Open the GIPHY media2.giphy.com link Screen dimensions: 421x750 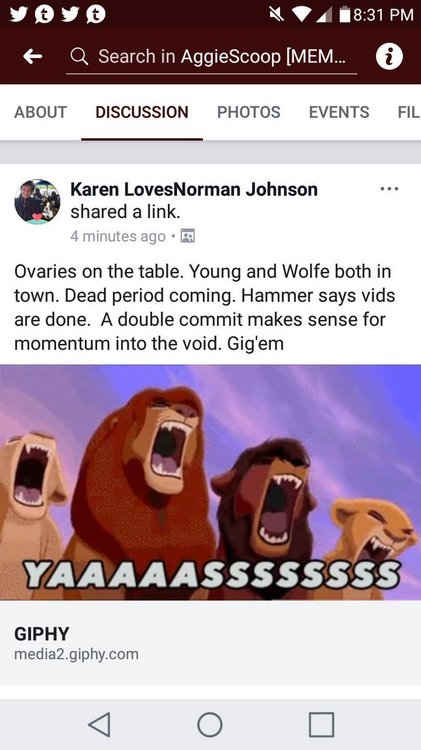(210, 642)
